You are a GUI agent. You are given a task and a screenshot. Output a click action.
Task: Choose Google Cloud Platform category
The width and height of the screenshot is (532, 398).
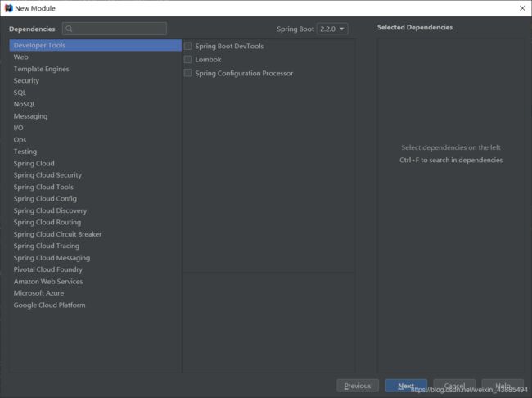click(x=95, y=305)
